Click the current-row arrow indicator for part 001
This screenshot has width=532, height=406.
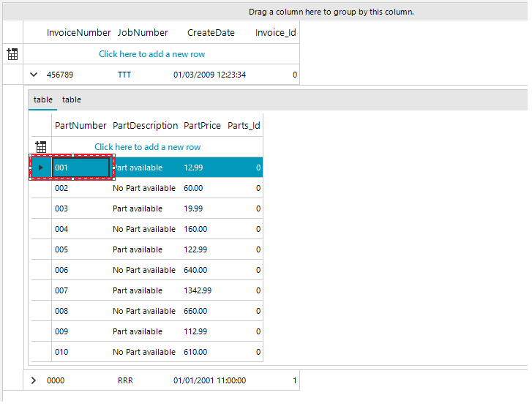(x=41, y=168)
